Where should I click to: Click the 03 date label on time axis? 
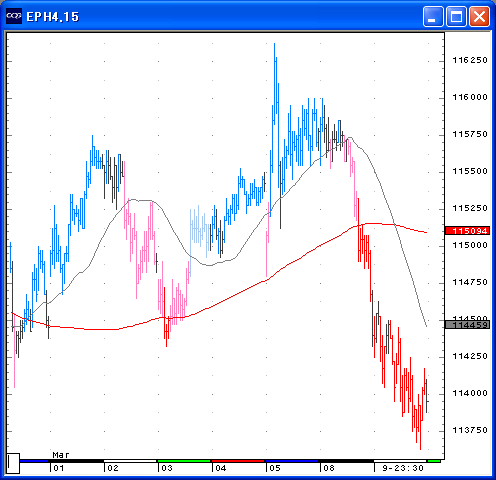pyautogui.click(x=167, y=468)
